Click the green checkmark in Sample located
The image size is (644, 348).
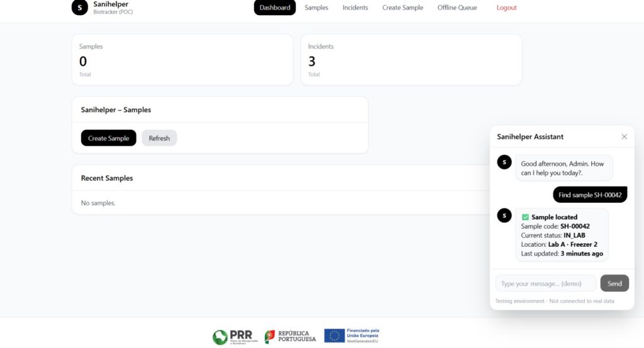click(525, 217)
